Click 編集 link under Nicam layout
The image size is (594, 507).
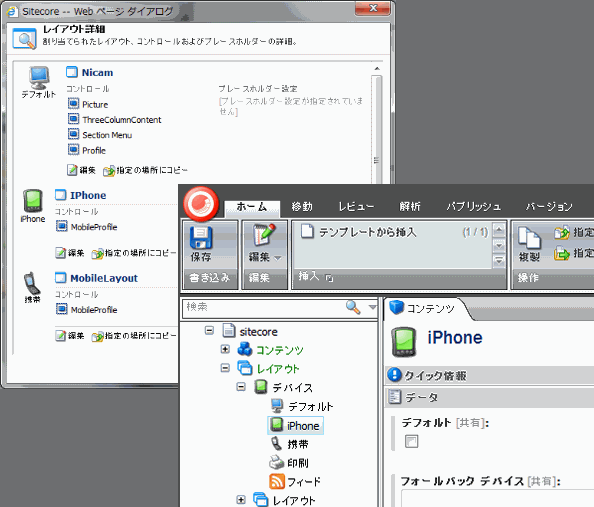81,170
